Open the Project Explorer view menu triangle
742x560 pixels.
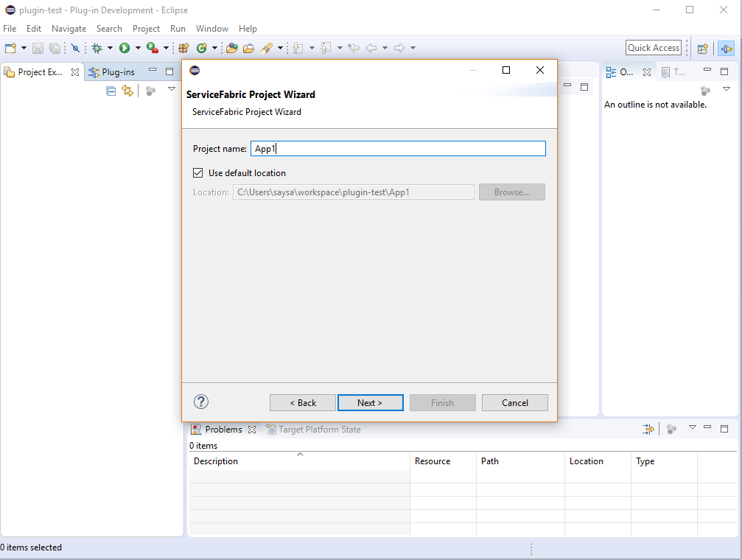[172, 89]
